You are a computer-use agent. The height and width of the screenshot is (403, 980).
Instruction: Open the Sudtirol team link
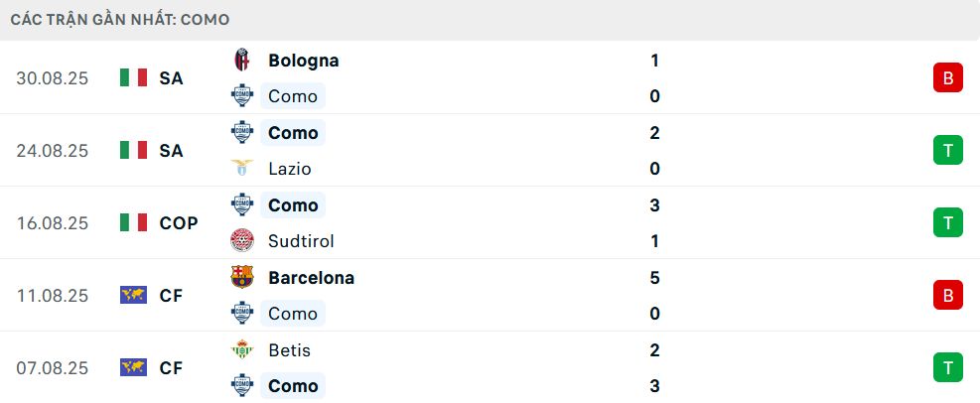301,241
